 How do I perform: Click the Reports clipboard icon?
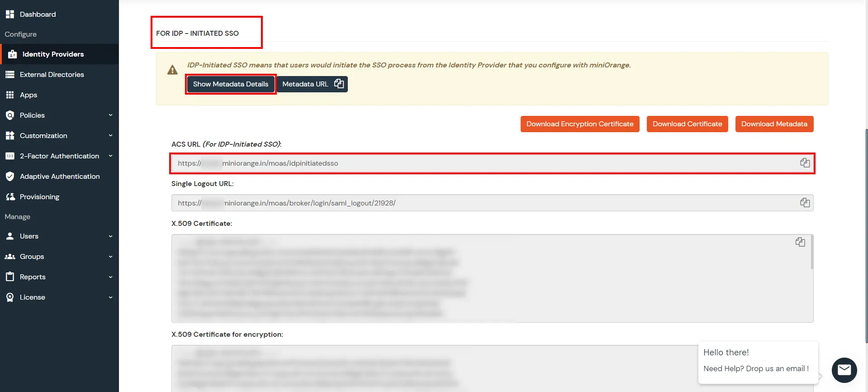point(10,277)
